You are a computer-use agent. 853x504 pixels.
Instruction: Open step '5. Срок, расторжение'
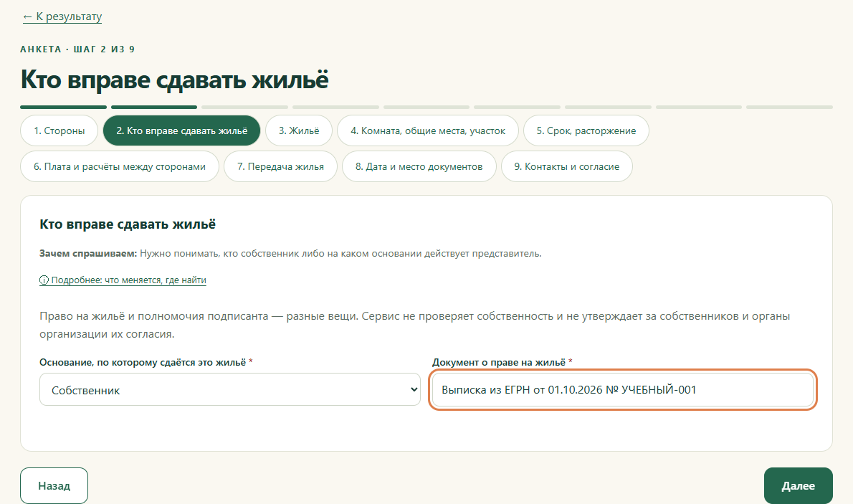pos(586,130)
